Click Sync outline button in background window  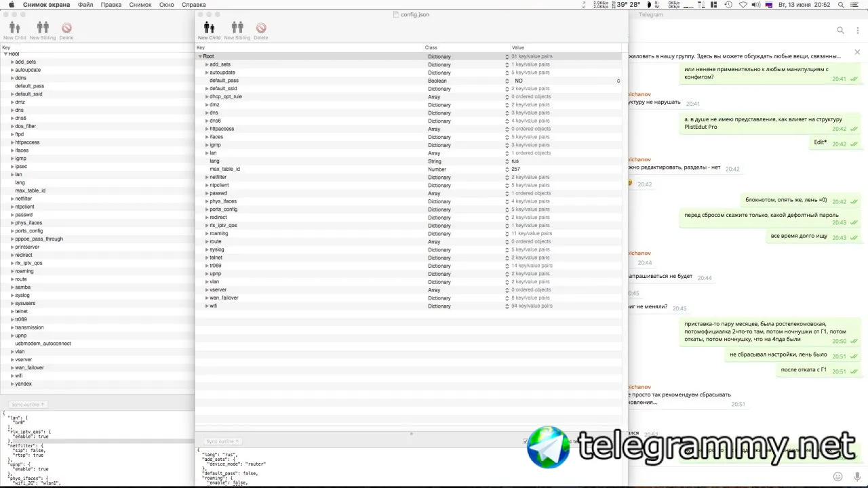[x=28, y=405]
